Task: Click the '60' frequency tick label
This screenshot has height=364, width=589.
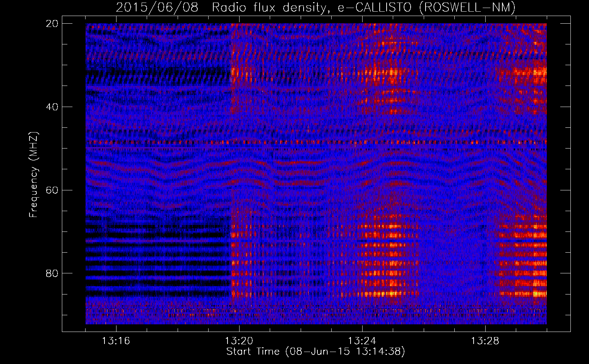Action: tap(52, 190)
